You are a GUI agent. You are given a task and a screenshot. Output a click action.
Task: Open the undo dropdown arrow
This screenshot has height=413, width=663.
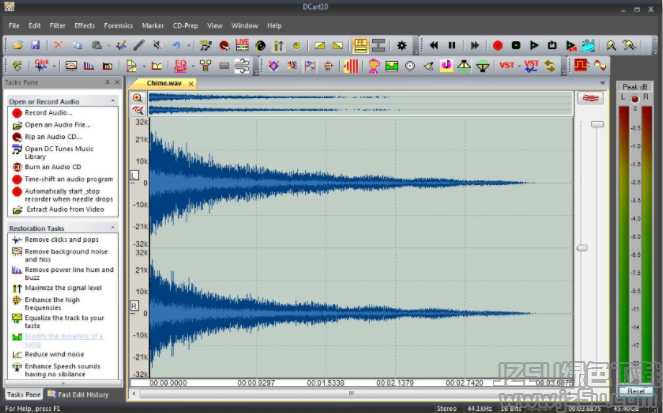pos(188,46)
